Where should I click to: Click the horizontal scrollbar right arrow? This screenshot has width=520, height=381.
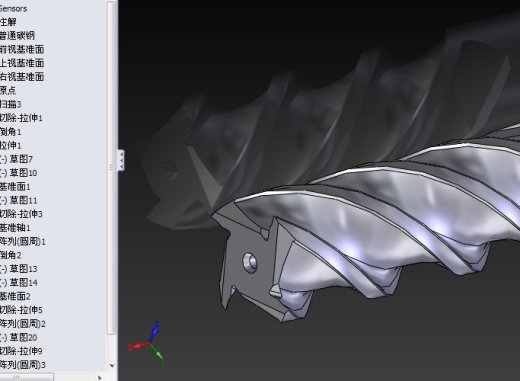click(99, 378)
